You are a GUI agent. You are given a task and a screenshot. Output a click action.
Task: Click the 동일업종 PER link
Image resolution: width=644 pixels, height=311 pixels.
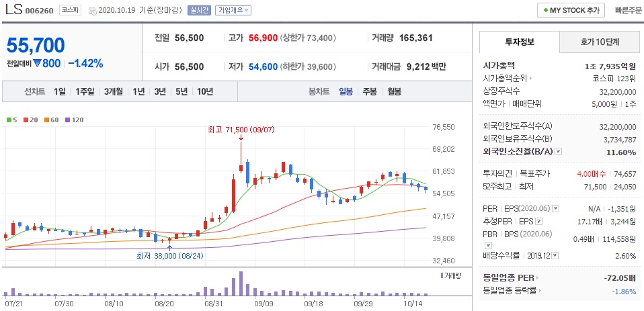pyautogui.click(x=509, y=278)
